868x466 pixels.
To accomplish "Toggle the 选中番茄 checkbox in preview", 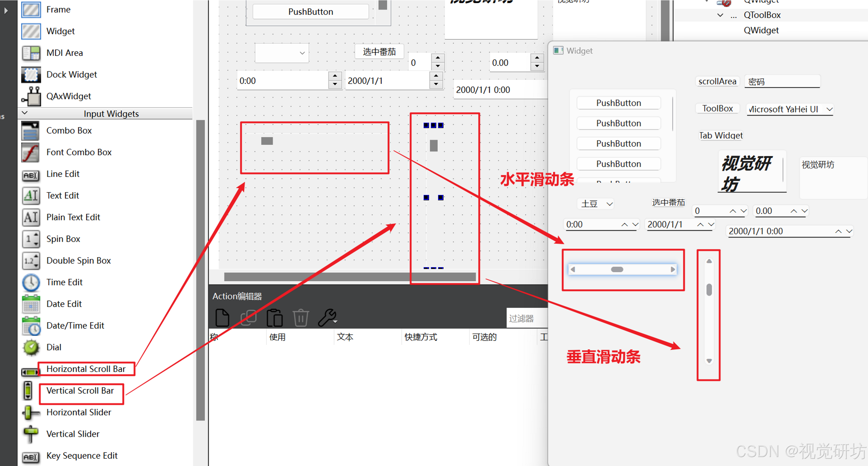I will [x=668, y=202].
